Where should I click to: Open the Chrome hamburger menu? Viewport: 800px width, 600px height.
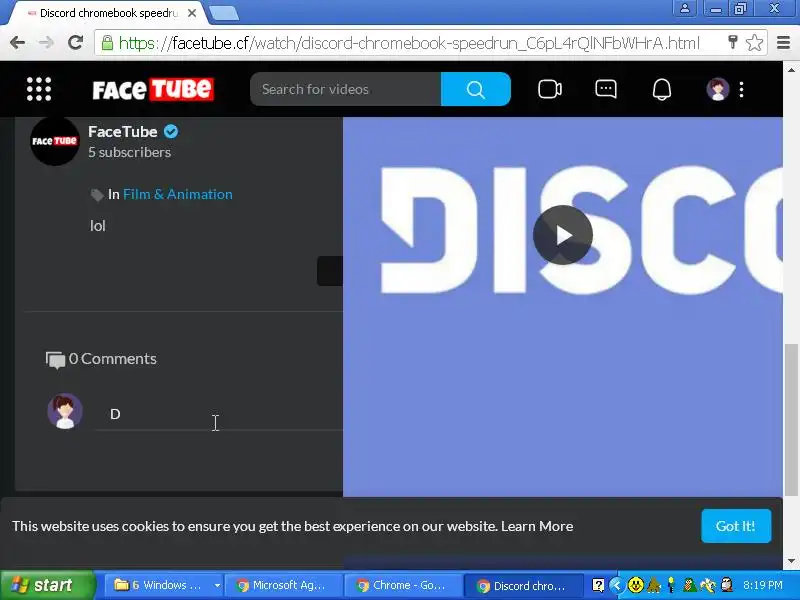click(x=783, y=42)
